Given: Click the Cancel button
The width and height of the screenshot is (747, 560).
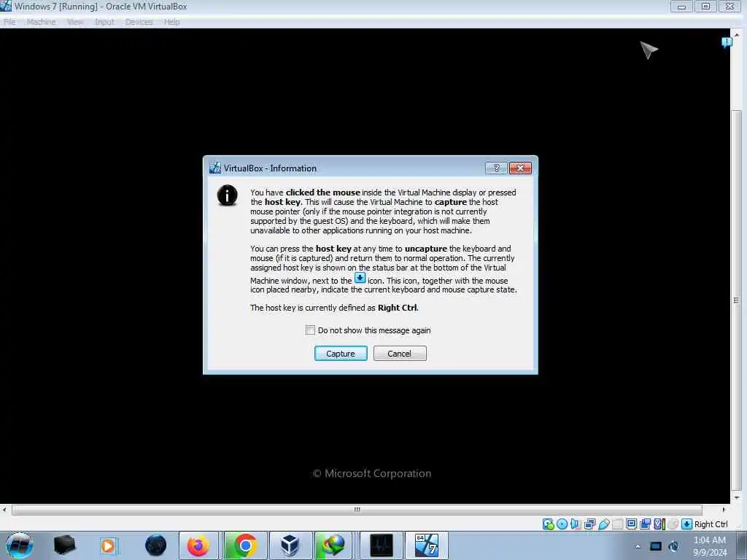Looking at the screenshot, I should pos(400,354).
